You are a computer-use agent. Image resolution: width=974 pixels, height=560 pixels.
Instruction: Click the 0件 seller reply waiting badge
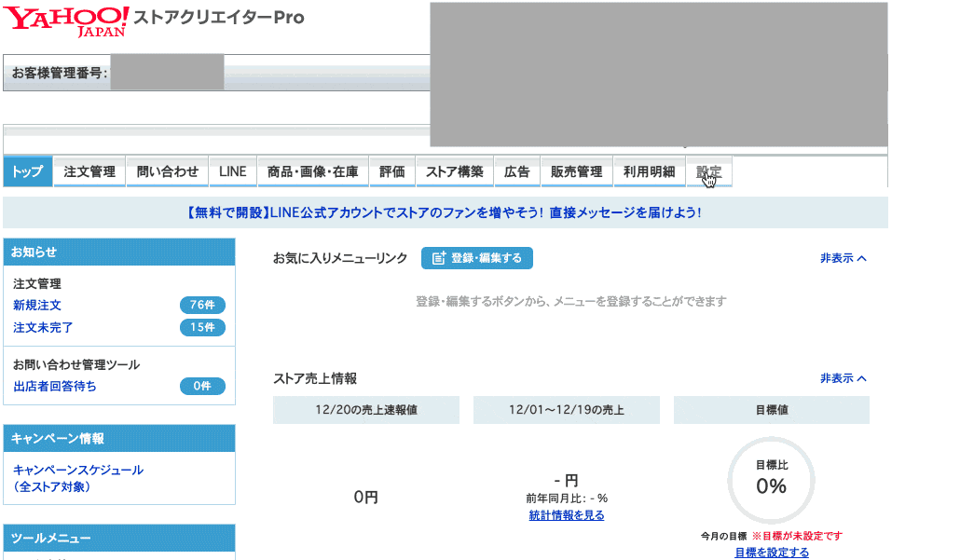click(201, 386)
